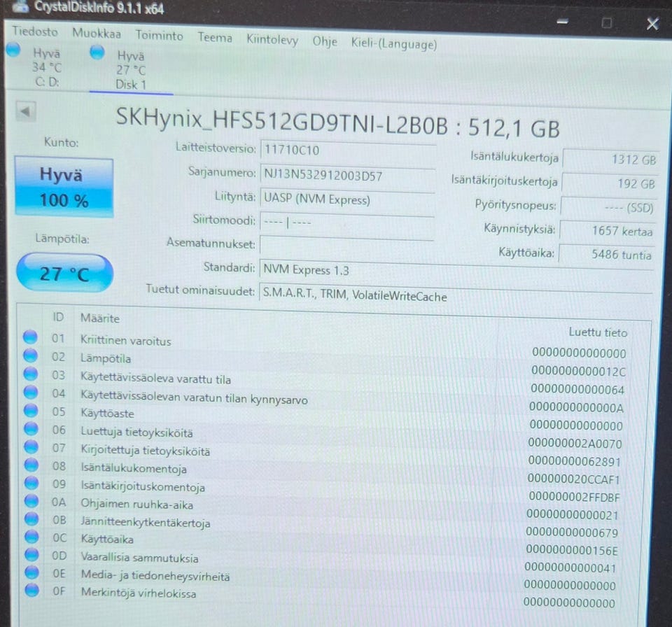Select the Isäntälukukomentoja attribute text
Viewport: 672px width, 627px height.
point(134,468)
